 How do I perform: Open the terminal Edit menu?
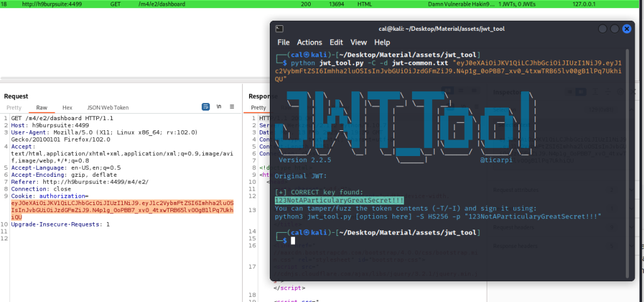click(336, 42)
